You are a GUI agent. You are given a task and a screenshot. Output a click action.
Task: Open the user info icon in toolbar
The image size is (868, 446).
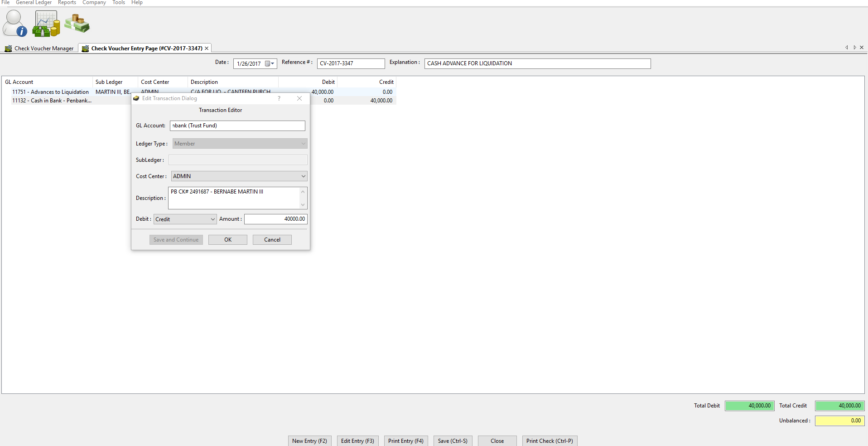tap(15, 24)
